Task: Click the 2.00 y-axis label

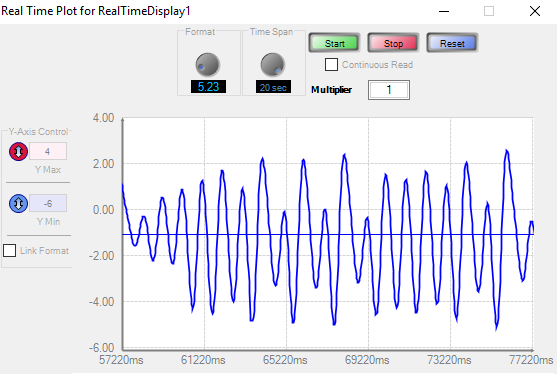Action: pos(103,164)
